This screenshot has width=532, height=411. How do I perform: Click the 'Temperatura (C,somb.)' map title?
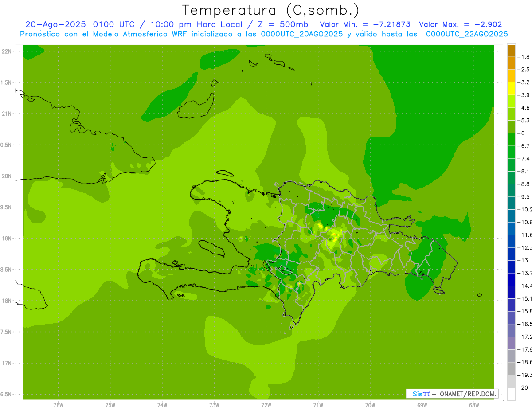pos(271,10)
